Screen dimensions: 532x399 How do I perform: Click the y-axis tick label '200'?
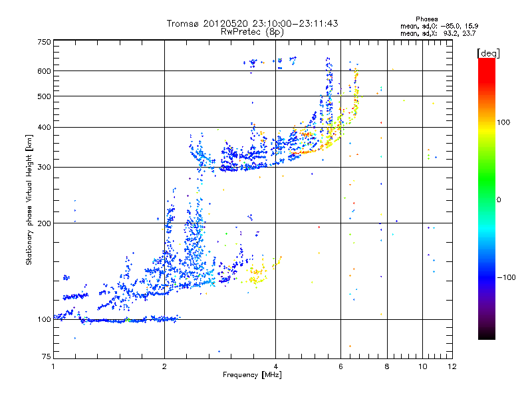coord(44,223)
